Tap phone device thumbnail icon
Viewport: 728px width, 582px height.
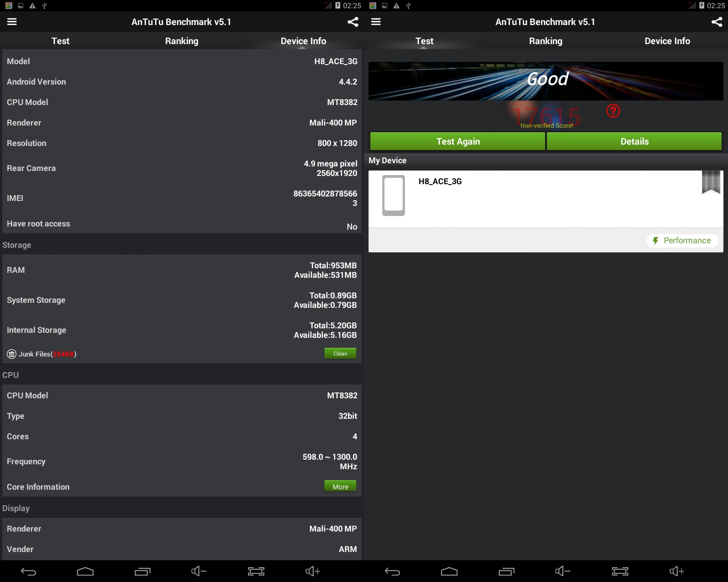tap(394, 196)
